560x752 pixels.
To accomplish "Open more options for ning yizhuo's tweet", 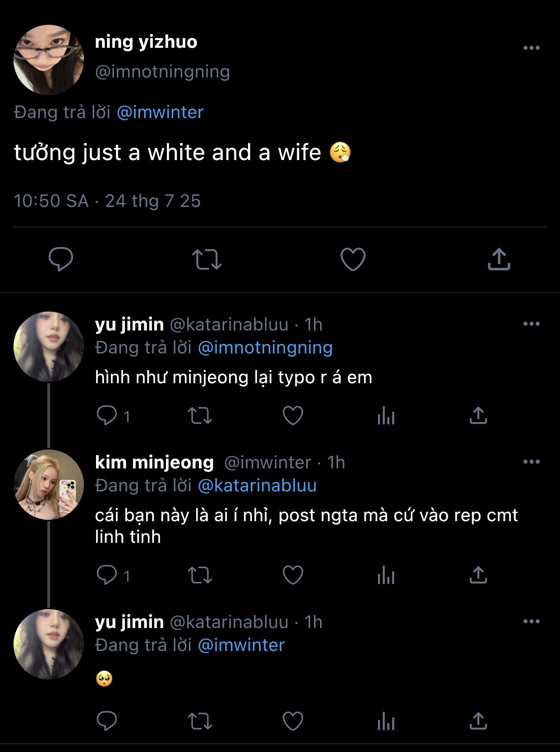I will (531, 48).
